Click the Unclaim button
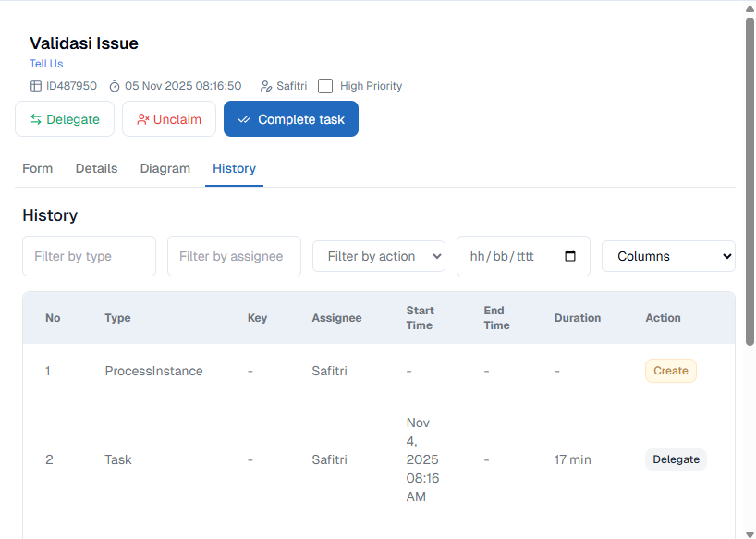The width and height of the screenshot is (756, 539). click(x=169, y=119)
